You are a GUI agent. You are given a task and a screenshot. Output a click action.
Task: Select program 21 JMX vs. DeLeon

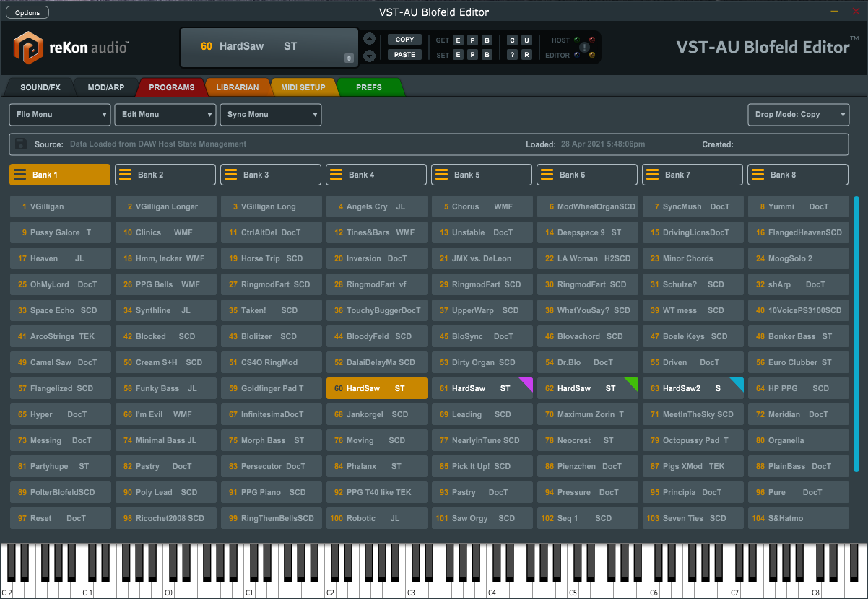click(482, 258)
